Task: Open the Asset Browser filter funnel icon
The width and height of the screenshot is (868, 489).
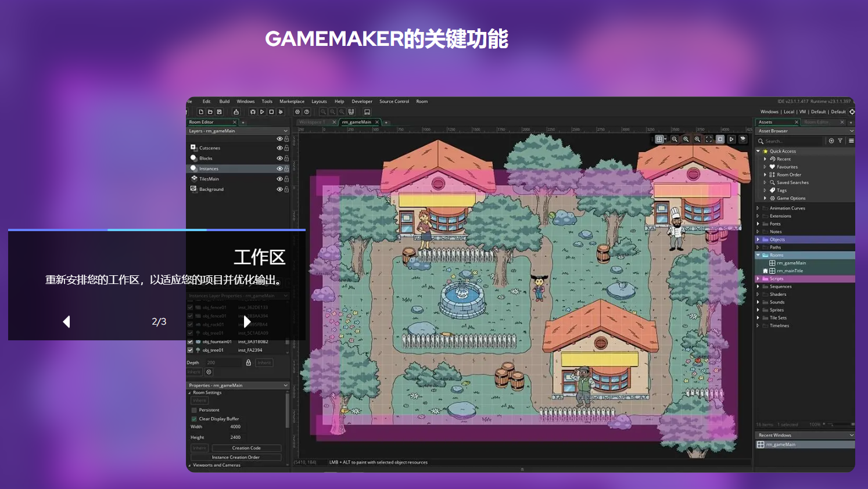Action: pos(840,141)
